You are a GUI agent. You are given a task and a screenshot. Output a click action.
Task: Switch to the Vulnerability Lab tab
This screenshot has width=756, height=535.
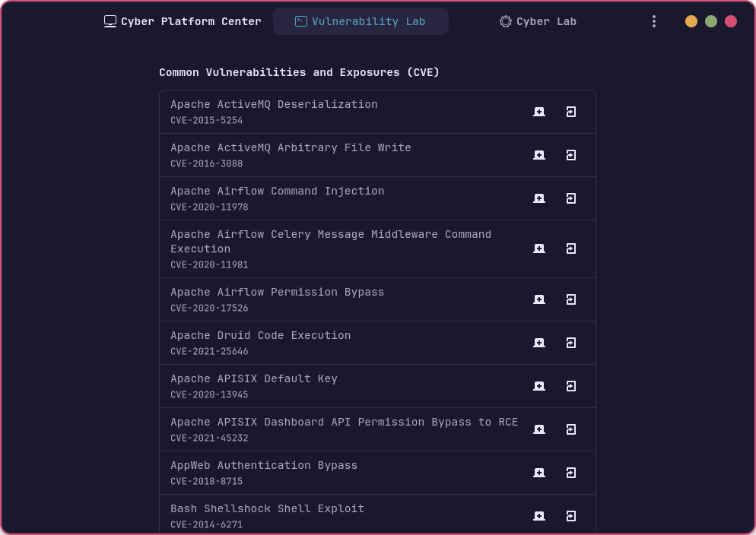pyautogui.click(x=361, y=21)
